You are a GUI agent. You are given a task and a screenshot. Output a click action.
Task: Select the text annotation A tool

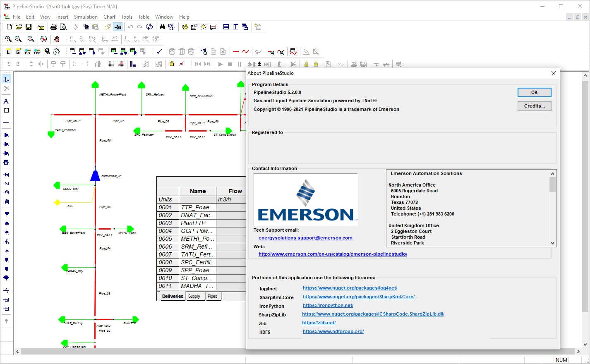pyautogui.click(x=6, y=101)
